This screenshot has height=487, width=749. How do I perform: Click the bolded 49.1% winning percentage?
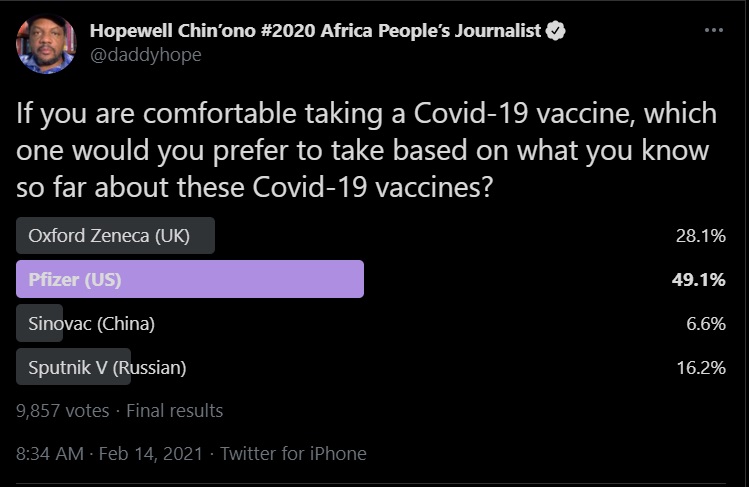[x=698, y=281]
